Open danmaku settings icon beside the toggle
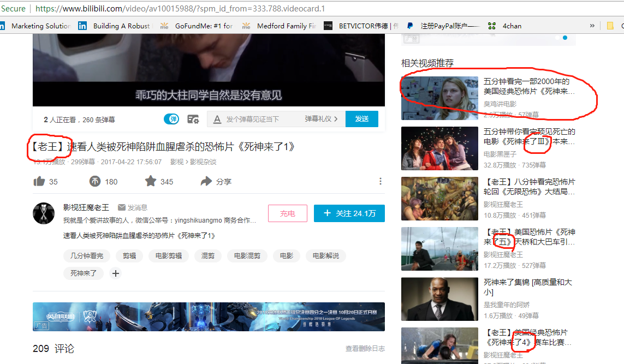This screenshot has width=624, height=364. click(x=193, y=119)
